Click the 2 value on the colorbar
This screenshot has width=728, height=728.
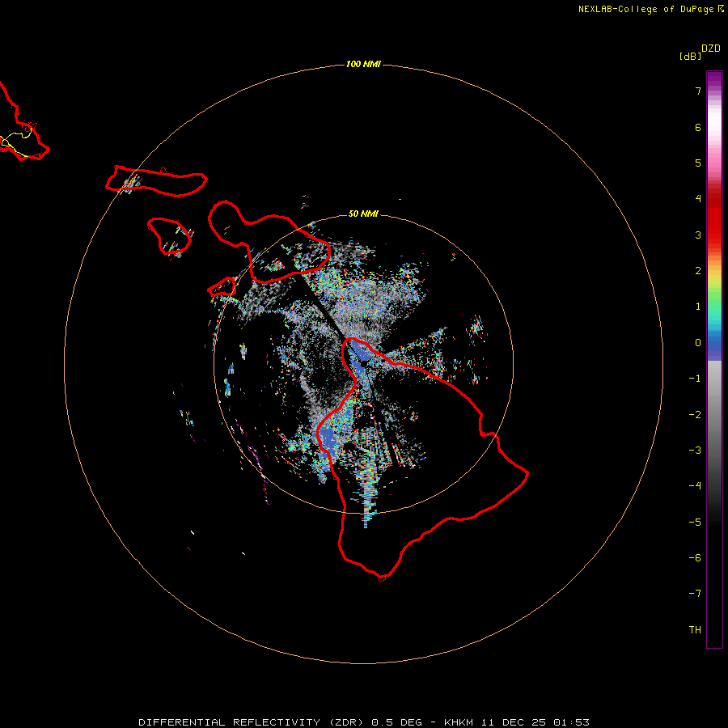(698, 271)
